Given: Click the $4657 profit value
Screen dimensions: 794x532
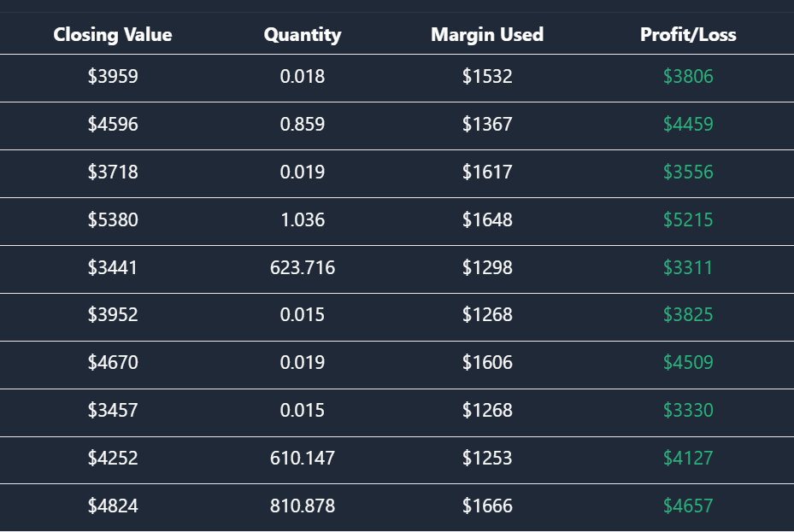Looking at the screenshot, I should pos(688,506).
